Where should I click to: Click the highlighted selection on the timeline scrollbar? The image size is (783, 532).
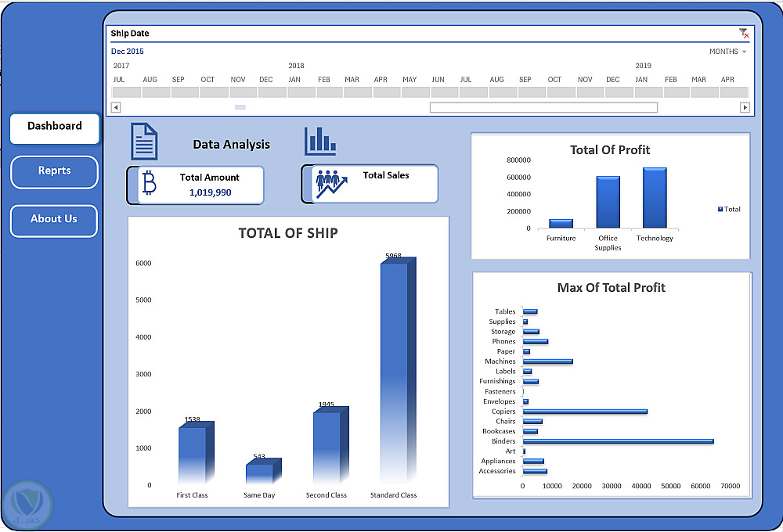(240, 107)
